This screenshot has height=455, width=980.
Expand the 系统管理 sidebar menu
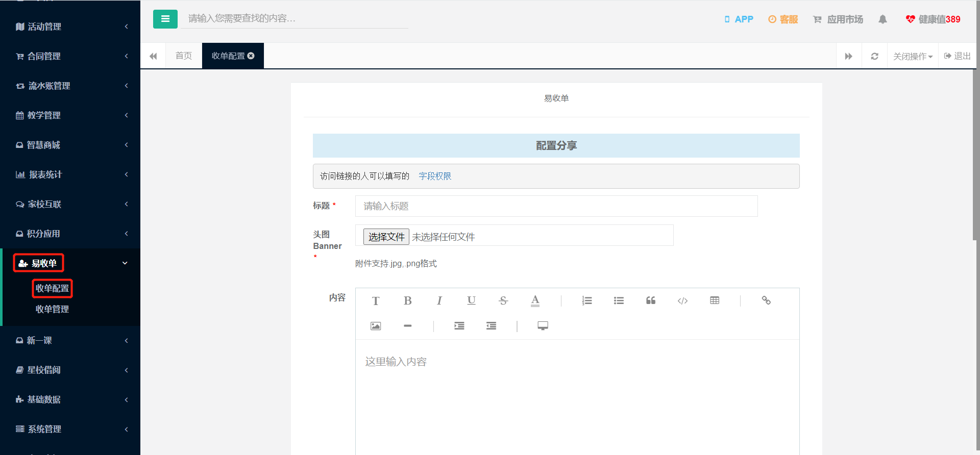70,429
